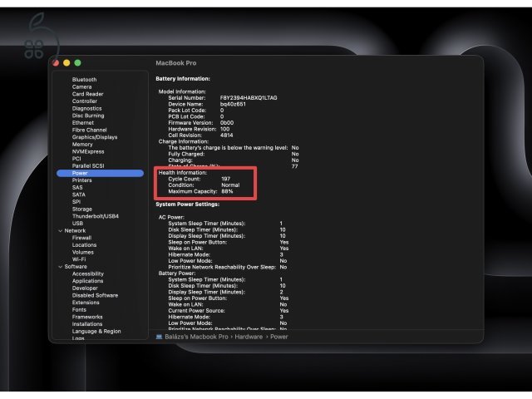532x399 pixels.
Task: Collapse the Network section chevron
Action: coord(61,231)
